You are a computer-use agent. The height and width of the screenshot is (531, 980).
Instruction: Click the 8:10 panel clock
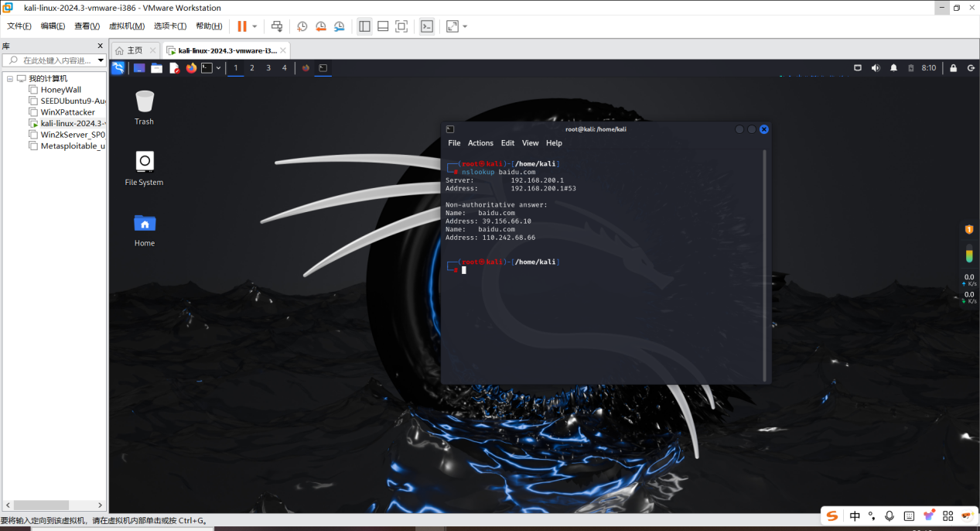point(928,68)
